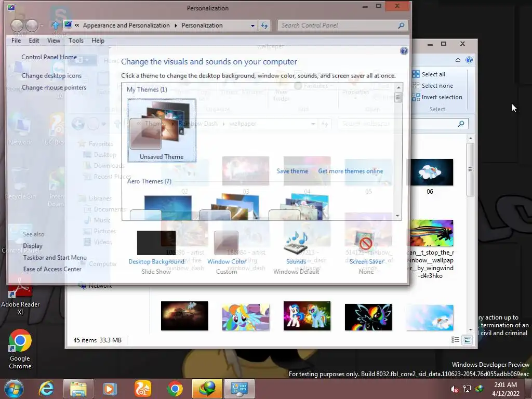
Task: Open the Tools menu
Action: pyautogui.click(x=76, y=41)
